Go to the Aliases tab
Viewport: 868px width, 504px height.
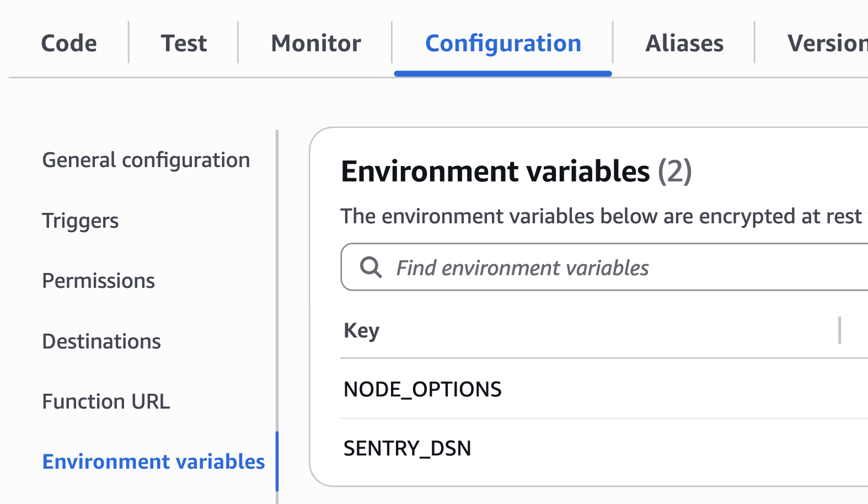(684, 43)
